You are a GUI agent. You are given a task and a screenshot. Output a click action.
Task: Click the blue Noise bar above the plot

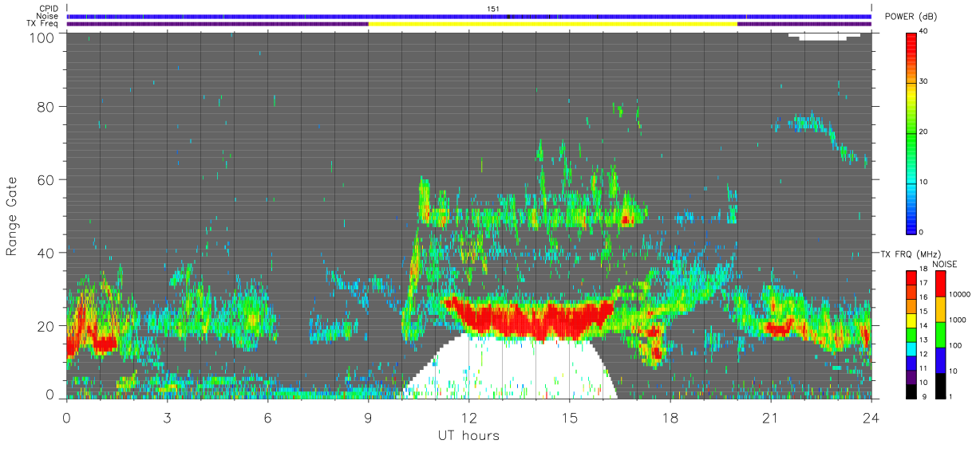pos(468,16)
